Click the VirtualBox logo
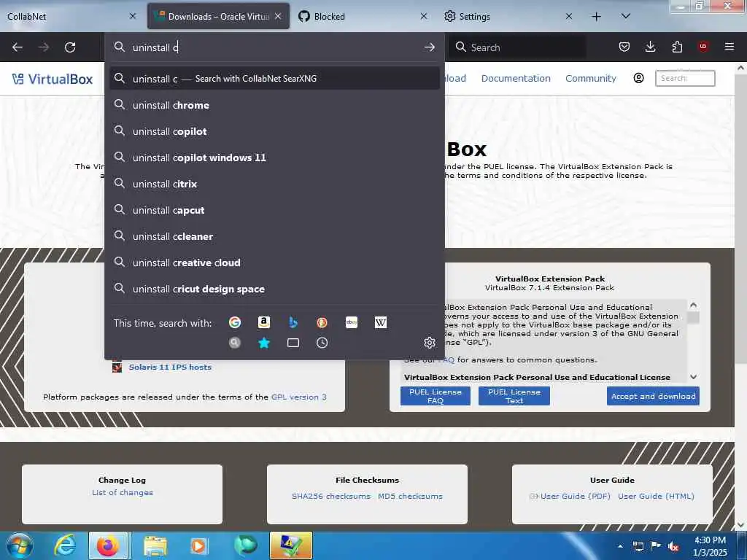Viewport: 747px width, 560px height. point(53,79)
